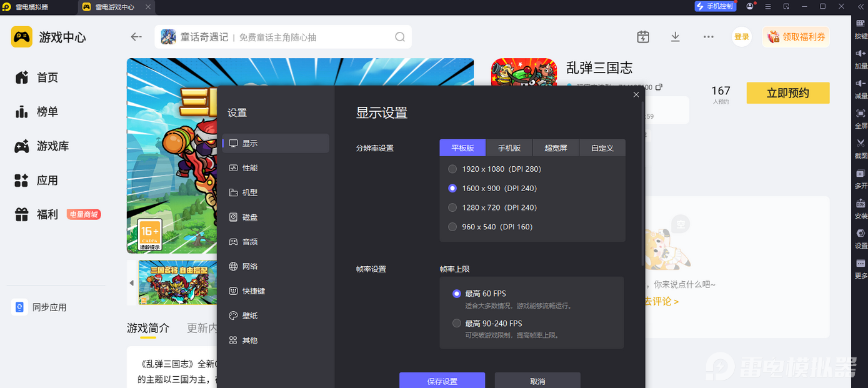
Task: Switch to 平板版 resolution tab
Action: tap(463, 148)
